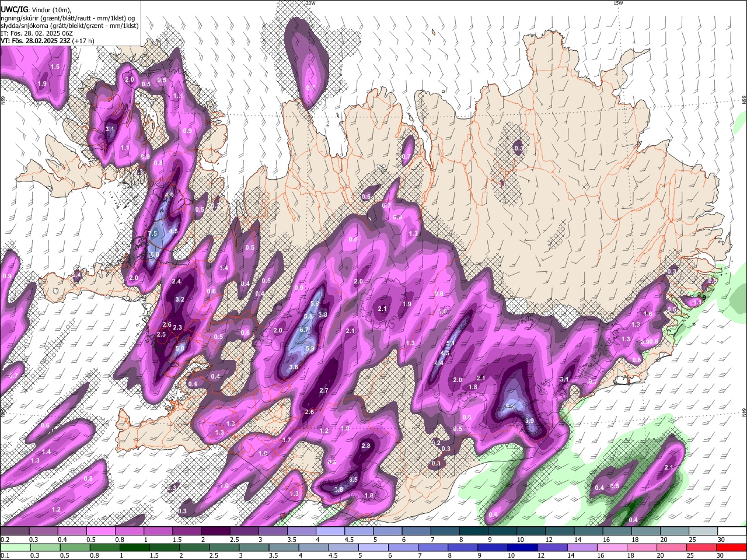Viewport: 747px width, 560px height.
Task: Click the 5.0 map value
Action: tap(180, 348)
